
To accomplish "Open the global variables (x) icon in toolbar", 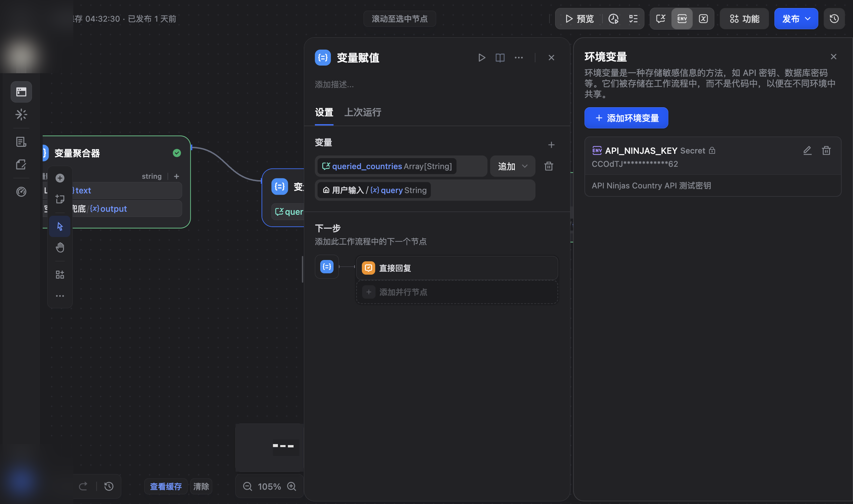I will 703,19.
